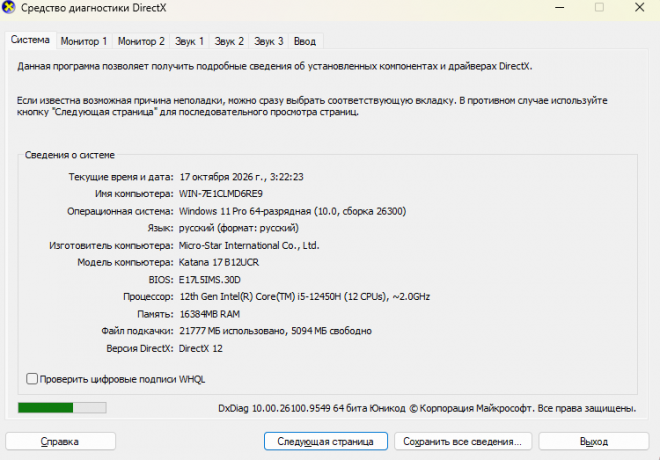Enable Проверить цифровые подписи WHQL checkbox
Image resolution: width=660 pixels, height=460 pixels.
click(32, 379)
